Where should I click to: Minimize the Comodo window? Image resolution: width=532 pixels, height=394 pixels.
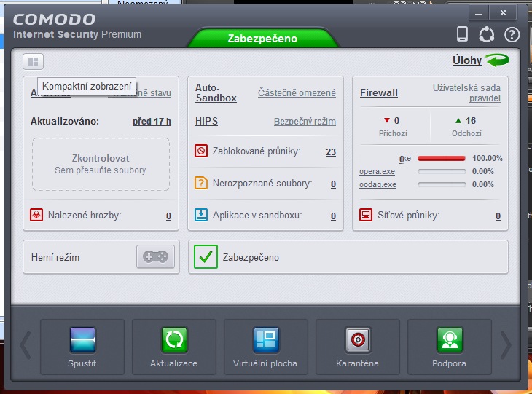pos(478,13)
